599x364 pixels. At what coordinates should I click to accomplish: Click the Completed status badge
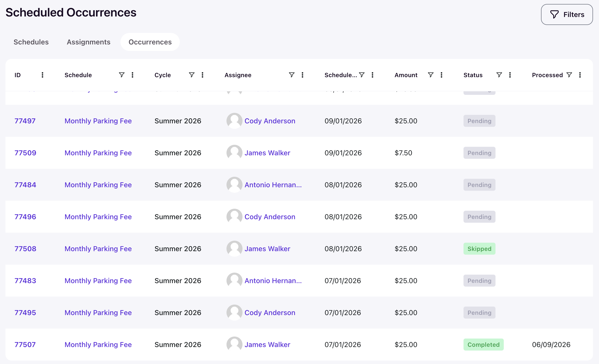click(483, 345)
